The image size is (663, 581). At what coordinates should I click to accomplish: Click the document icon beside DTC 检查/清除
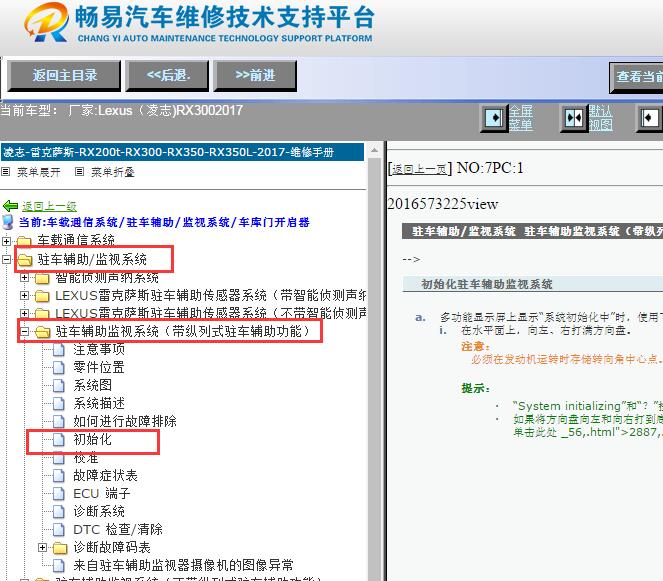click(x=59, y=530)
